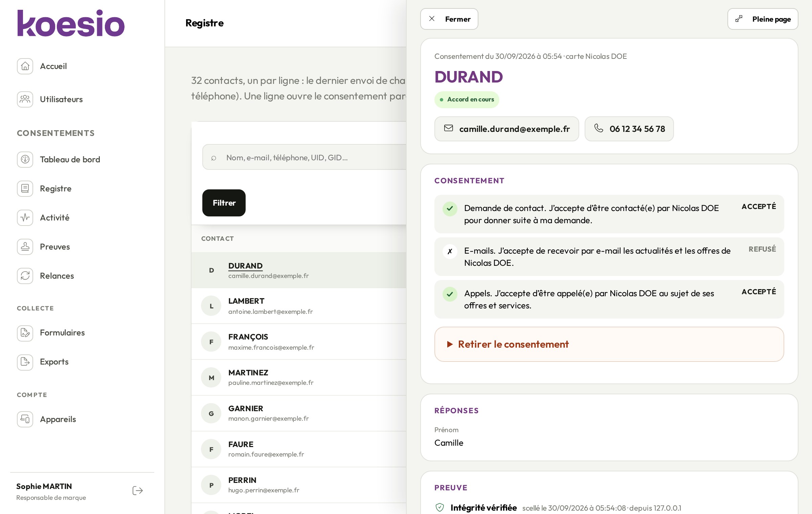Click the Formulaires sidebar icon
The height and width of the screenshot is (514, 812).
click(x=25, y=333)
